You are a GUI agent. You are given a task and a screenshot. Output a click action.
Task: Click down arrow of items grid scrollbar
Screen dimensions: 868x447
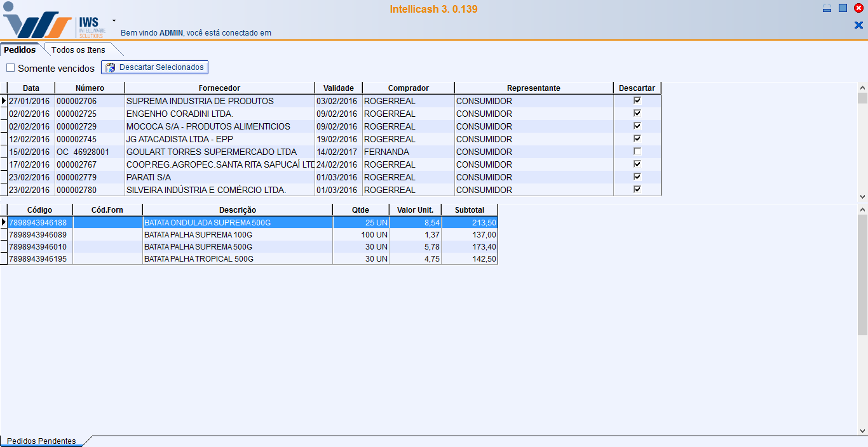point(862,431)
